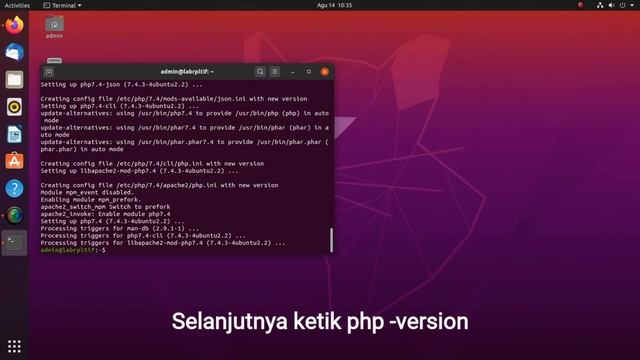Close the terminal window
This screenshot has width=640, height=360.
tap(324, 72)
